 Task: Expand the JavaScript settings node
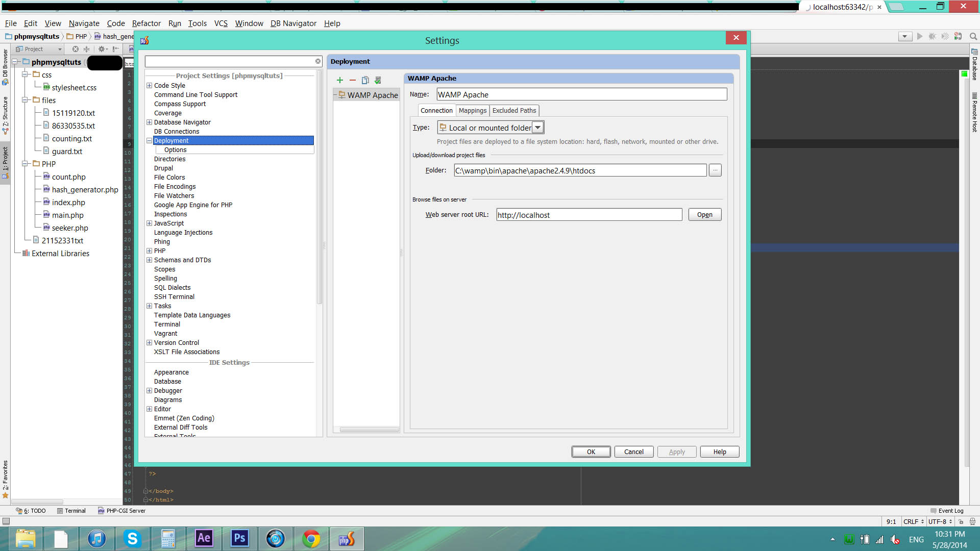tap(149, 223)
